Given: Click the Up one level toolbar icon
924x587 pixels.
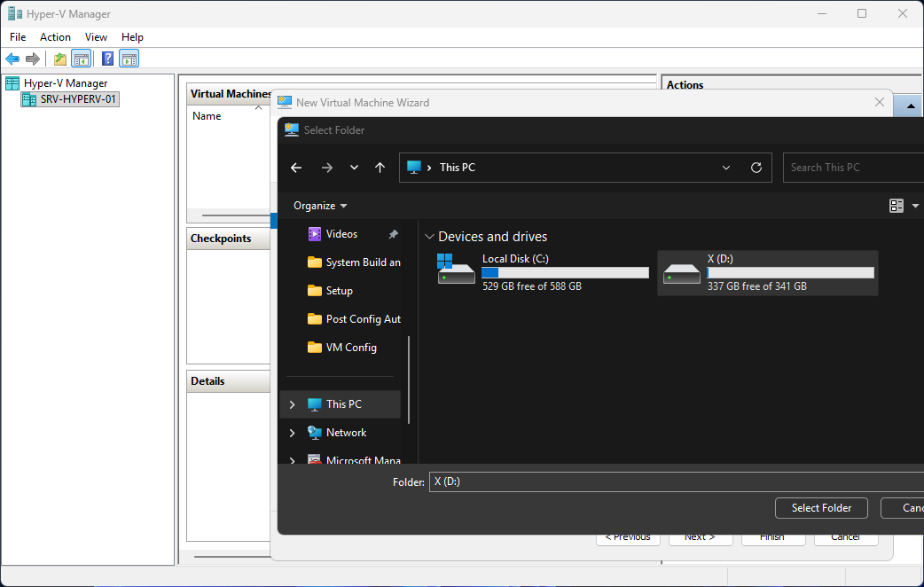Looking at the screenshot, I should click(x=59, y=59).
